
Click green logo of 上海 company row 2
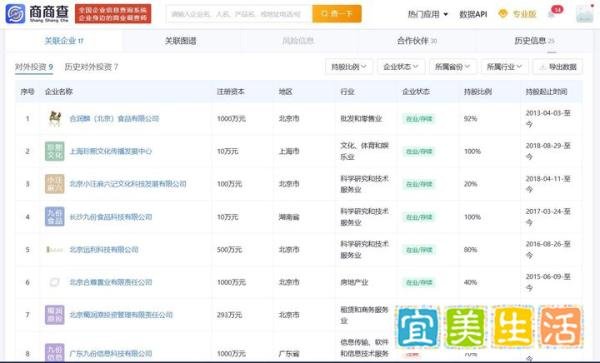click(55, 151)
